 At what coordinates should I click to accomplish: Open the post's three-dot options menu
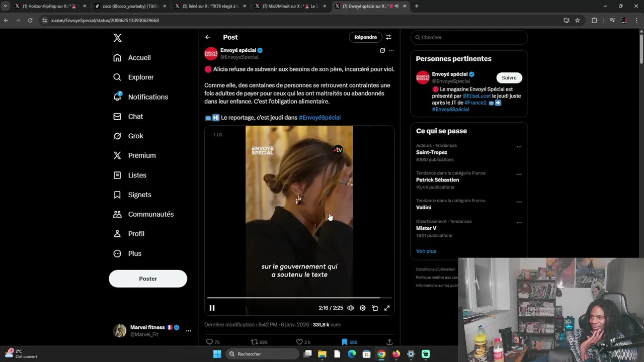tap(391, 50)
